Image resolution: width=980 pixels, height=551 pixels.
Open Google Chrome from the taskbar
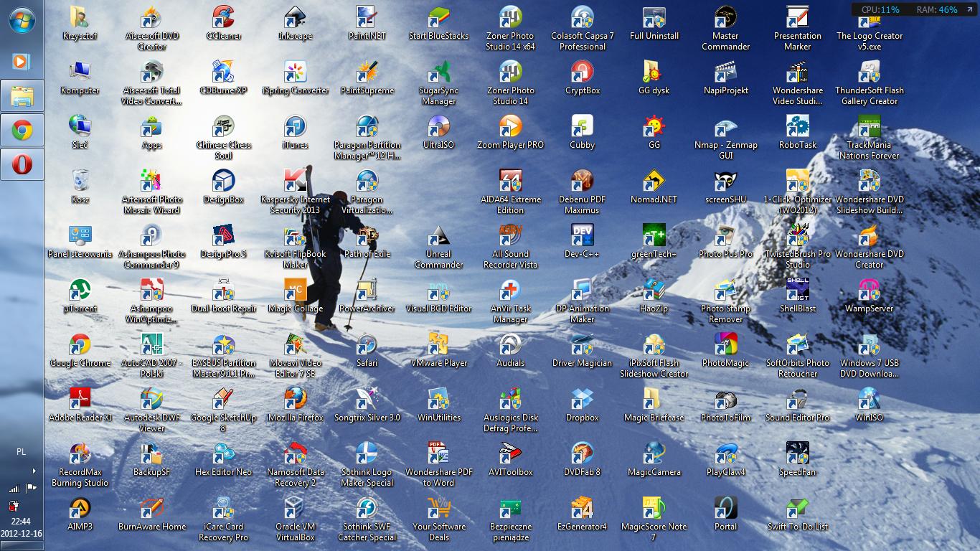point(22,131)
